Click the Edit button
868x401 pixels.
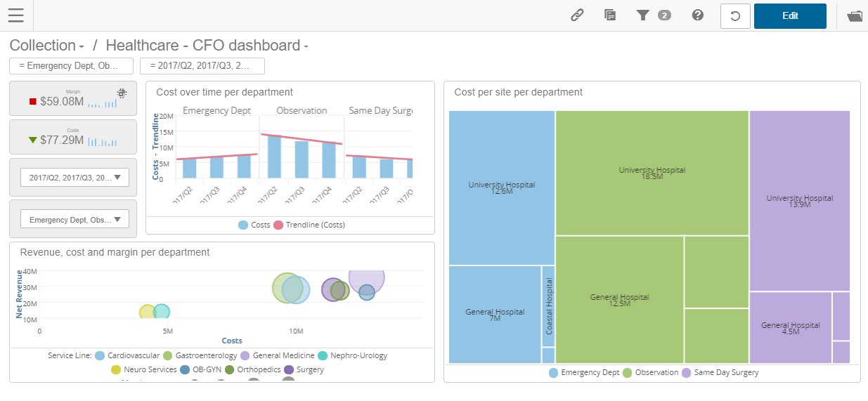click(790, 16)
